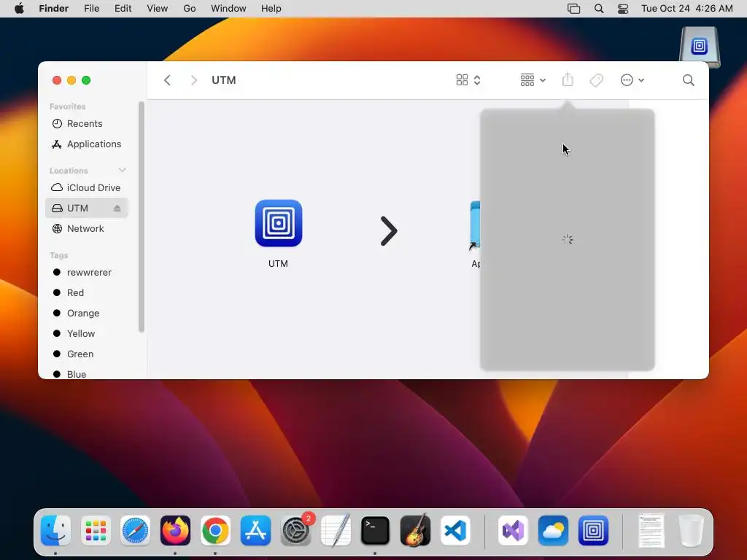Open Network in the sidebar
The height and width of the screenshot is (560, 747).
pos(87,228)
